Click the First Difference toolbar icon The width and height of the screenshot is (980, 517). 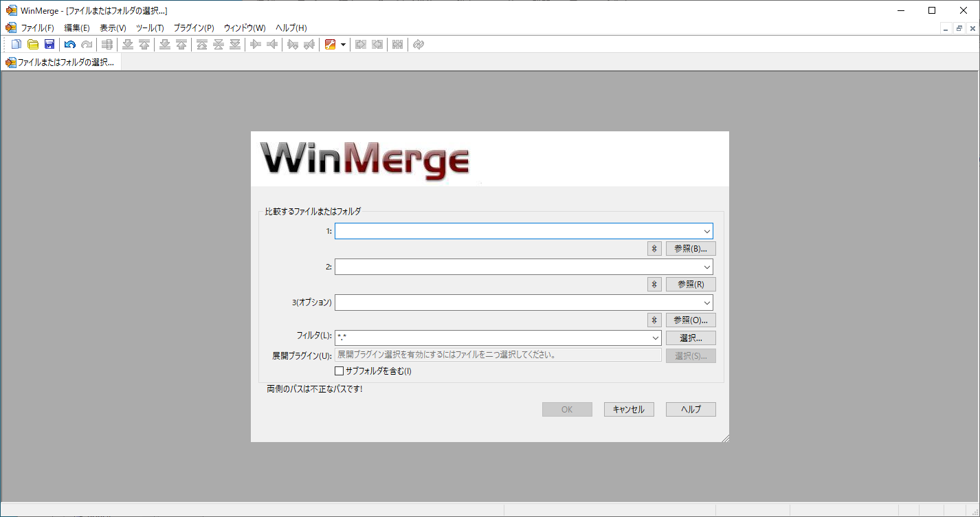(201, 44)
